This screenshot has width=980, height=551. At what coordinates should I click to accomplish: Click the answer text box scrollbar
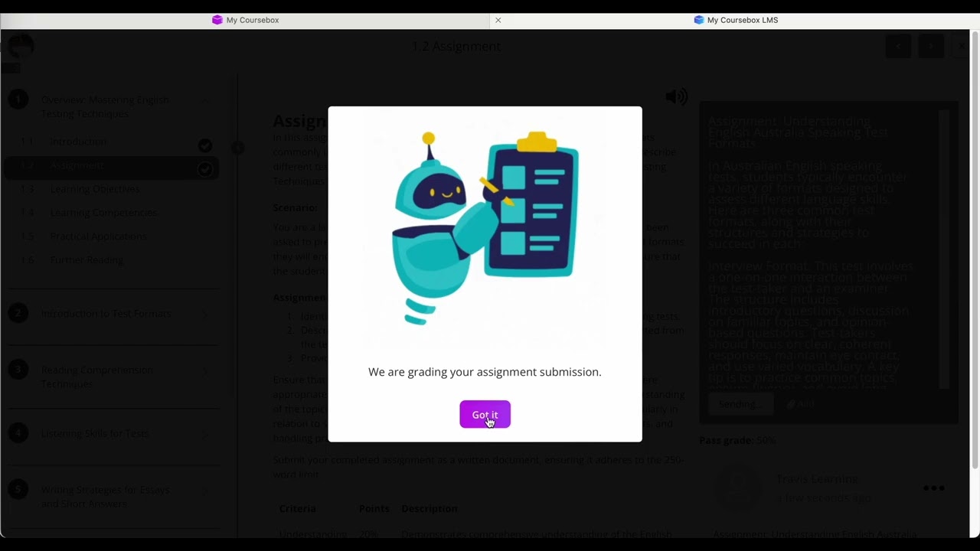[944, 249]
